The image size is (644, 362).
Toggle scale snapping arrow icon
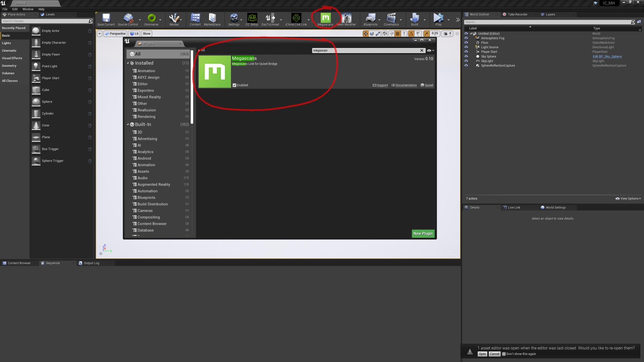[x=426, y=33]
